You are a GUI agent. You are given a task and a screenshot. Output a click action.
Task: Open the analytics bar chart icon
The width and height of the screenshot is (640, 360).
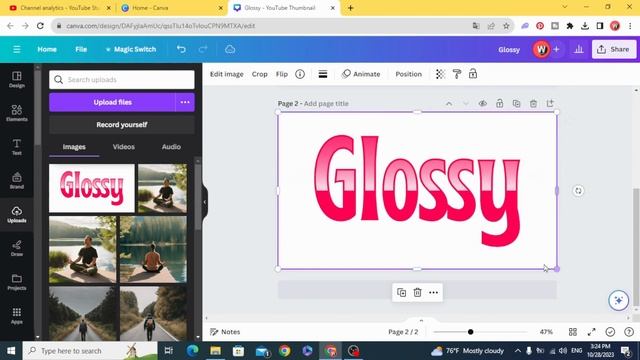coord(578,49)
